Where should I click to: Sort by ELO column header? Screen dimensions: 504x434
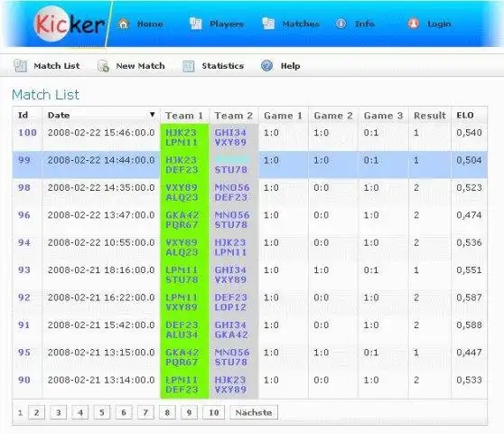(465, 115)
